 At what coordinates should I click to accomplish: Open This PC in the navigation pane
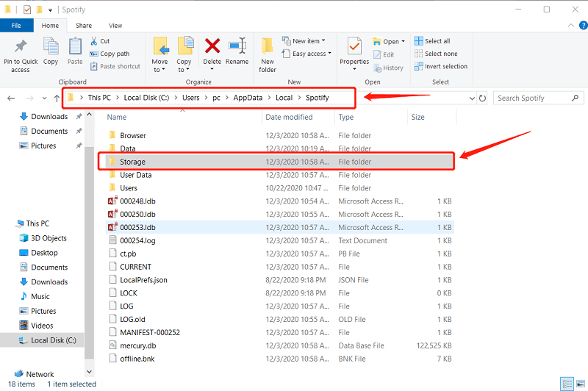pyautogui.click(x=32, y=223)
